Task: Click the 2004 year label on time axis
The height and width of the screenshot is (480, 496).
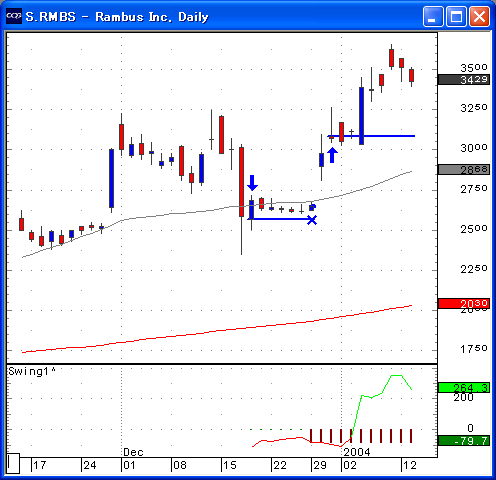Action: [x=357, y=452]
